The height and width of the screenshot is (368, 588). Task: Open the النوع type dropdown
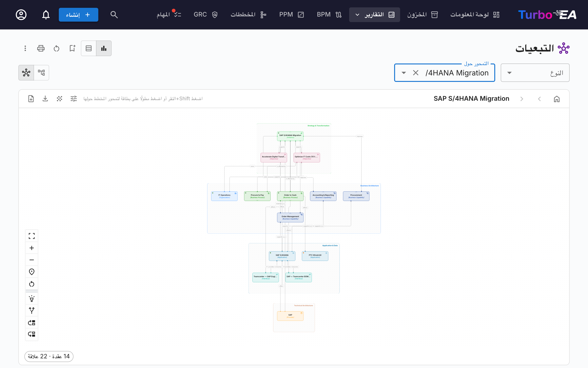(x=535, y=73)
